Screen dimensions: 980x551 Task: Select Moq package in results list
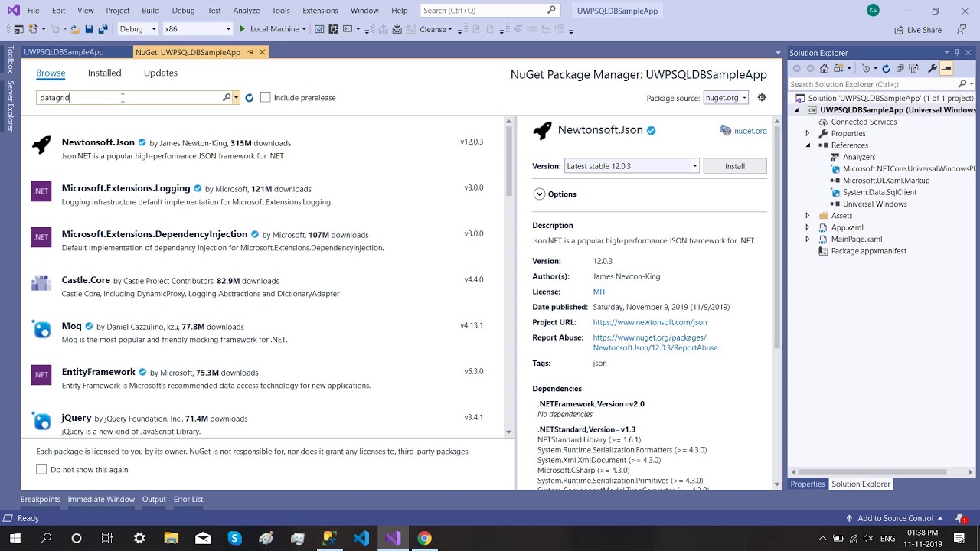point(263,332)
